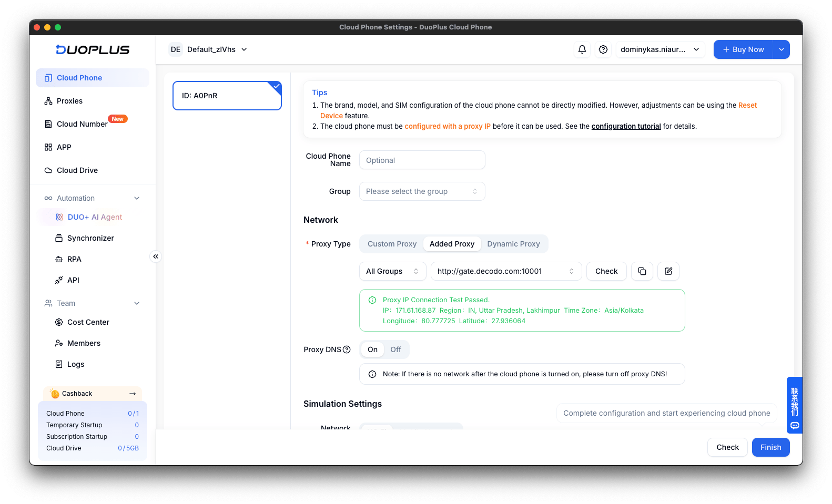The width and height of the screenshot is (832, 504).
Task: Click the Cloud Phone 0/1 quota row
Action: point(93,414)
